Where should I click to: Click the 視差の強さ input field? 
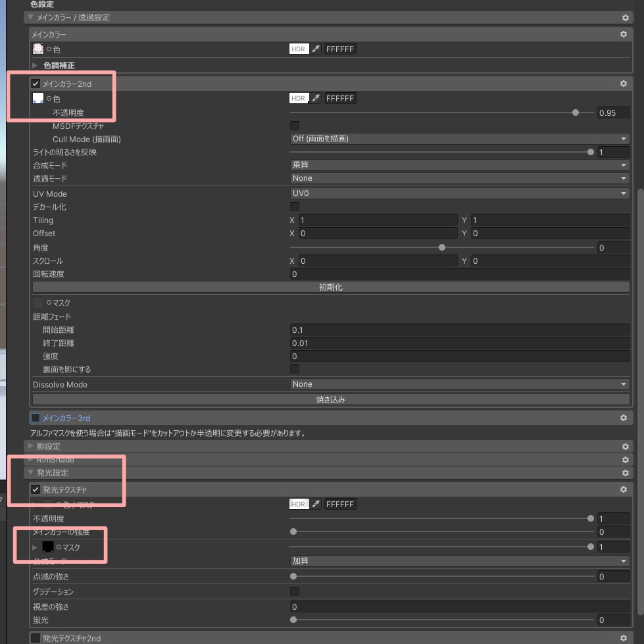(460, 607)
